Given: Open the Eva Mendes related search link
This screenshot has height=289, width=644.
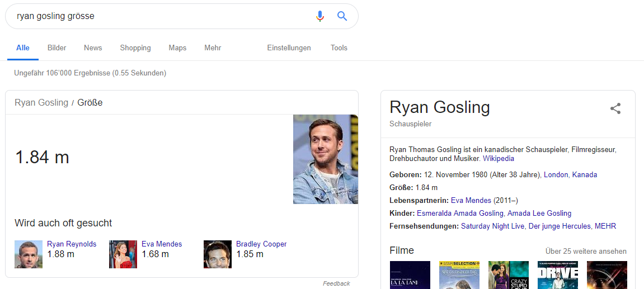Looking at the screenshot, I should pos(162,244).
